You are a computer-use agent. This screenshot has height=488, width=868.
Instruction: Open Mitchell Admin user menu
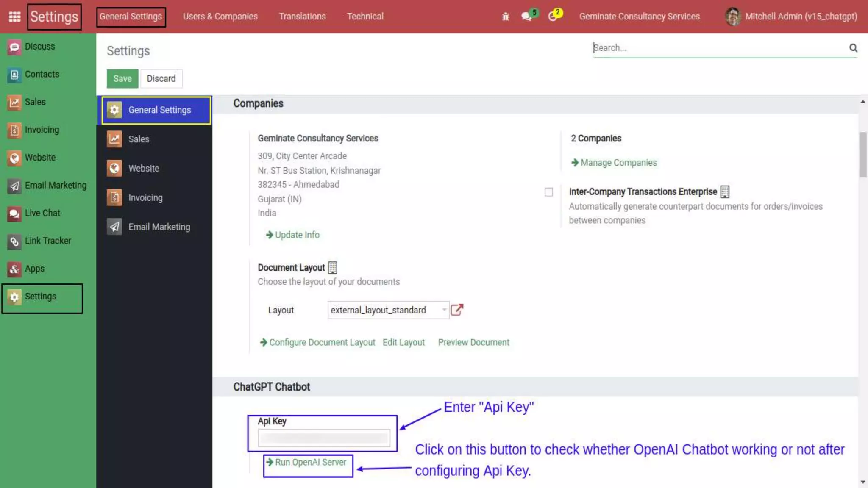click(791, 17)
